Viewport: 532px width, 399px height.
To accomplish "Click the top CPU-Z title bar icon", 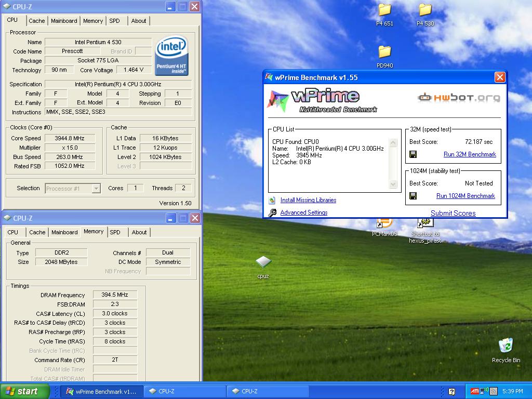I will click(7, 6).
